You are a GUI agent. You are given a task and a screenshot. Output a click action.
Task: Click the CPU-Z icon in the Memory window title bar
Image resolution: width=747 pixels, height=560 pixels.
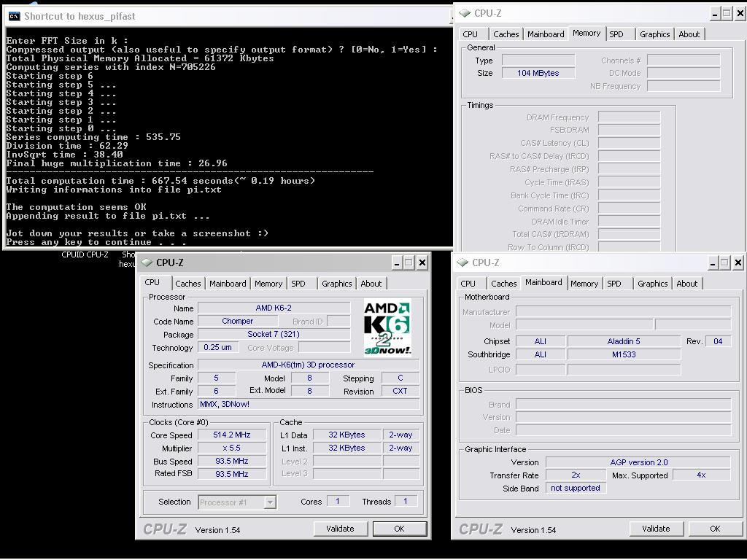[x=465, y=13]
